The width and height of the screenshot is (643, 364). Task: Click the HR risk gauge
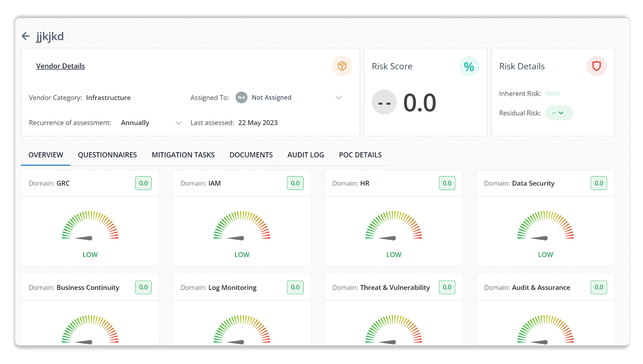[x=394, y=226]
